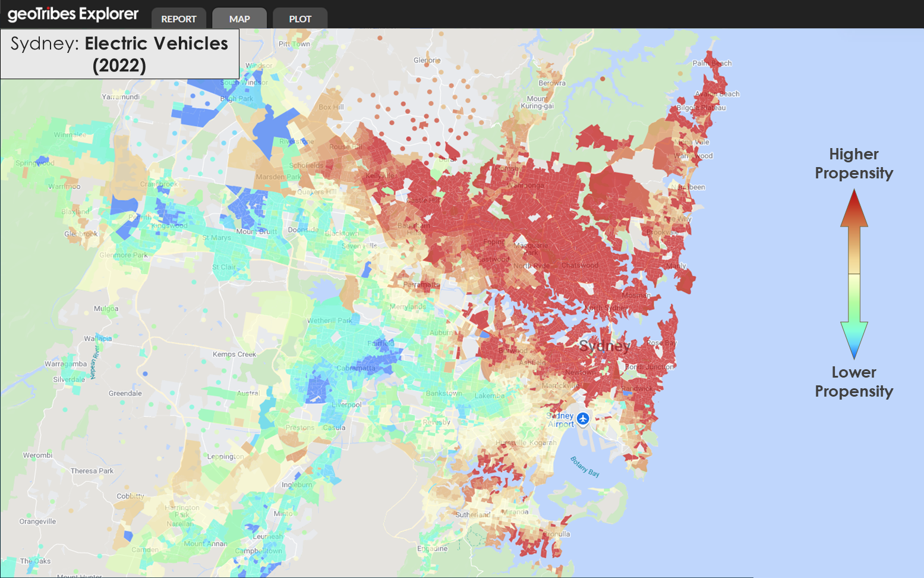Image resolution: width=924 pixels, height=578 pixels.
Task: Click the Lower Propensity legend text
Action: click(x=854, y=382)
